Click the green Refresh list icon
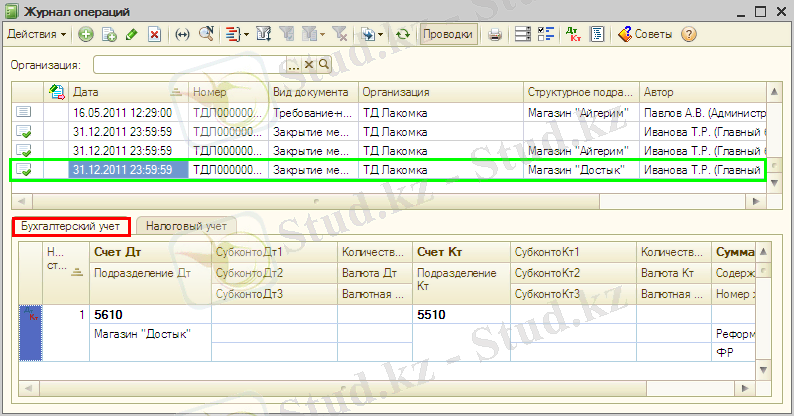This screenshot has width=794, height=416. 403,34
